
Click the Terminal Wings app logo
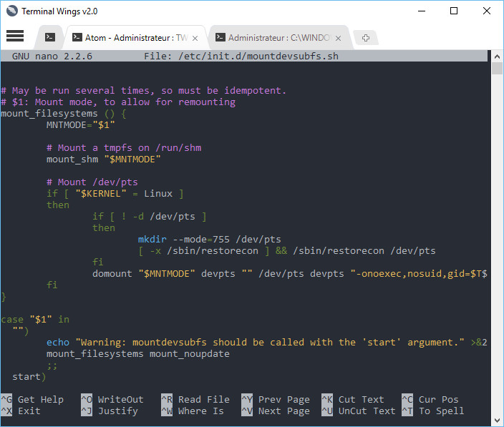pos(12,11)
